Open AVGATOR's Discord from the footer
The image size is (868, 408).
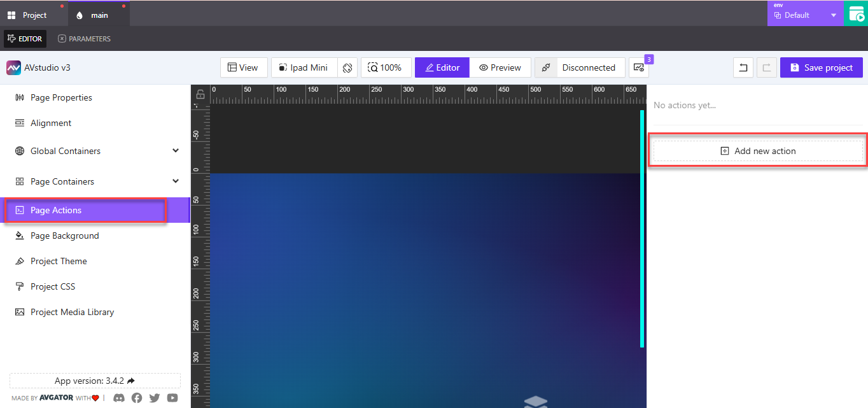point(119,398)
